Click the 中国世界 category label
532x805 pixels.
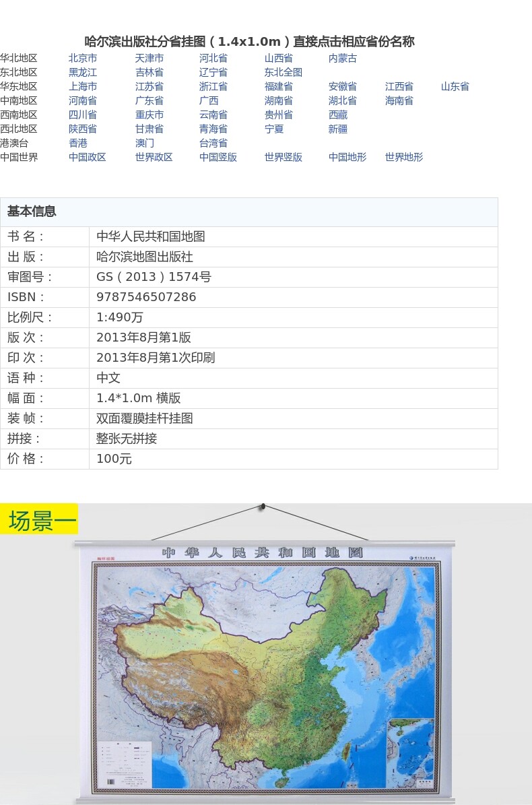coord(18,157)
